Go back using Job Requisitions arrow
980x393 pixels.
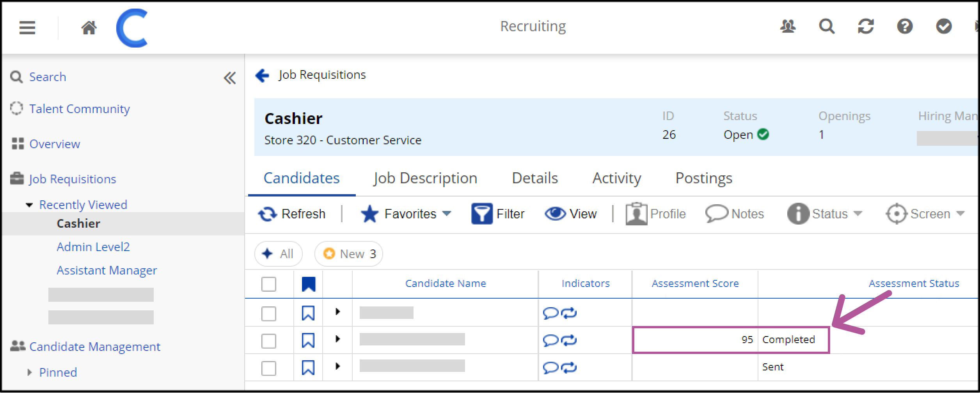click(x=263, y=75)
